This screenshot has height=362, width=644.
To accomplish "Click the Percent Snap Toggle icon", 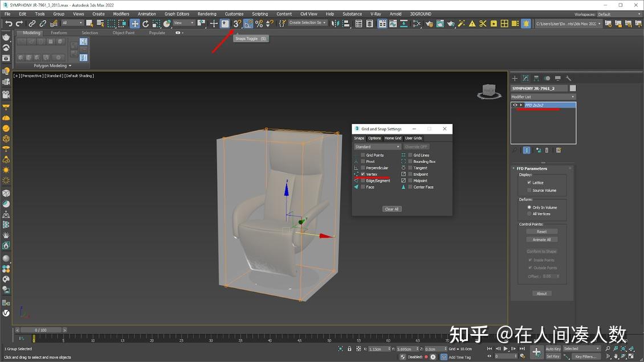I will pyautogui.click(x=258, y=24).
